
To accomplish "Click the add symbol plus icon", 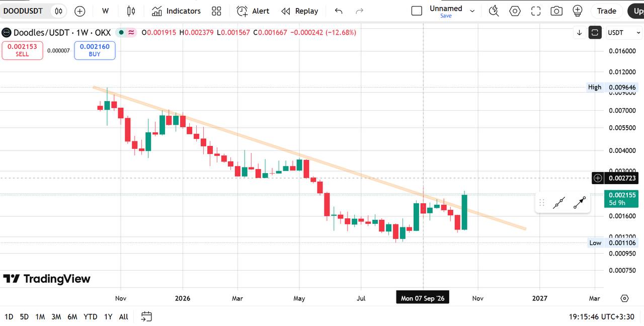I will click(79, 11).
